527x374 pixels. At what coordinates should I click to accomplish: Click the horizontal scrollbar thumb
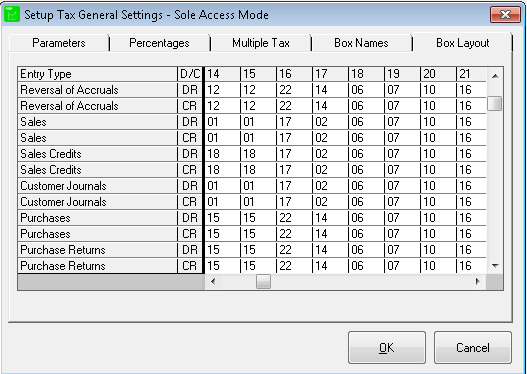point(263,282)
